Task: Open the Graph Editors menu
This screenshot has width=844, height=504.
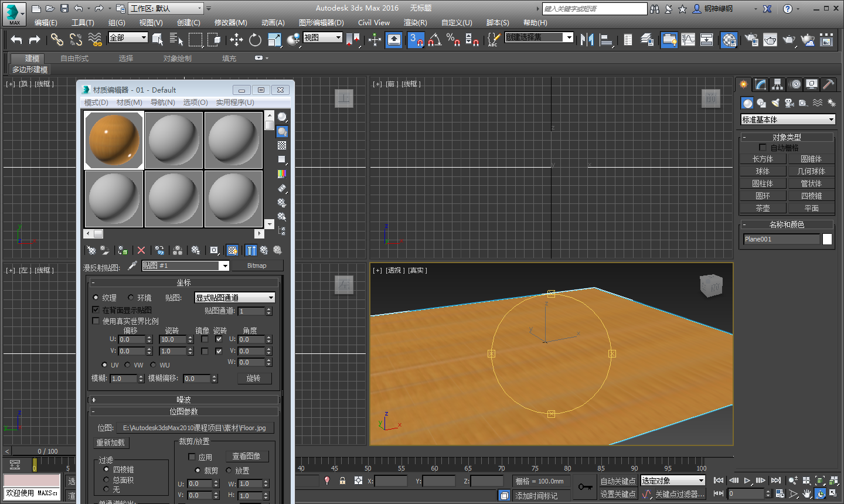Action: (x=321, y=22)
